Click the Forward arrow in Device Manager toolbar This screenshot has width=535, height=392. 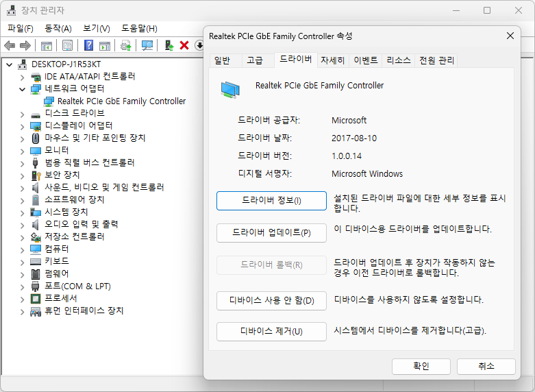25,45
